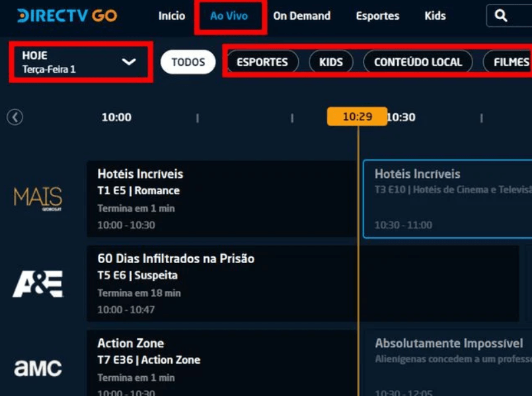The height and width of the screenshot is (396, 532).
Task: Open Hotéis Incríveis T1 E5 Romance program
Action: 221,199
